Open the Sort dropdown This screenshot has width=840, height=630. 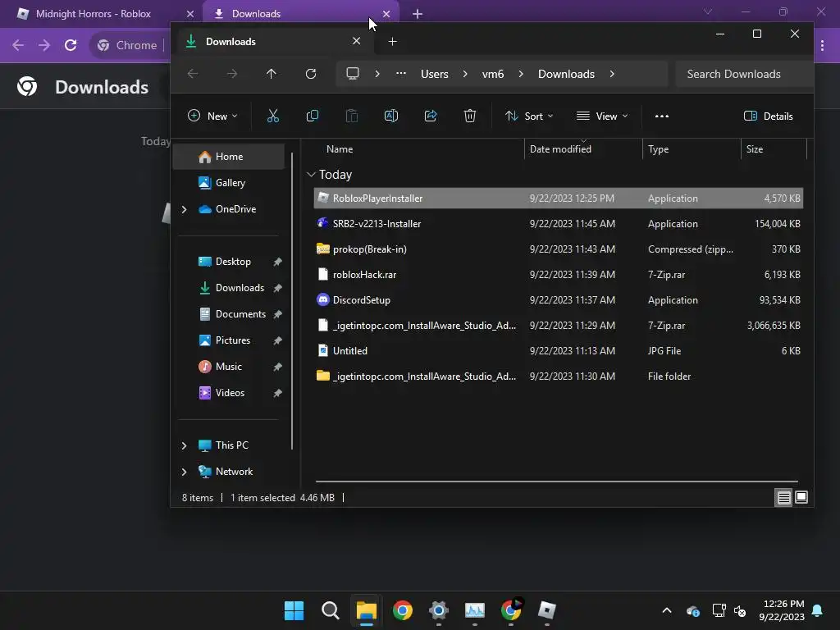[529, 116]
